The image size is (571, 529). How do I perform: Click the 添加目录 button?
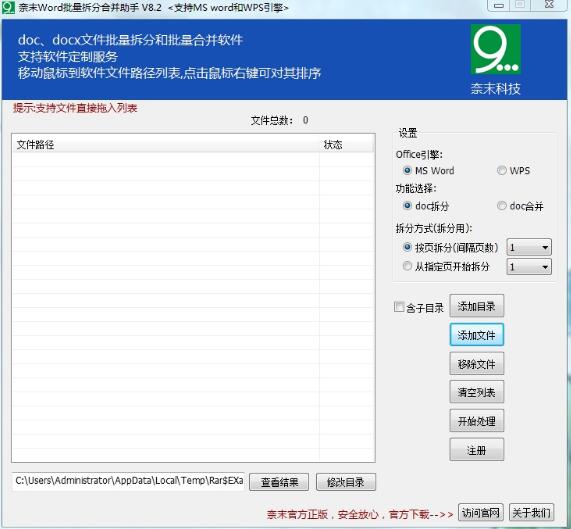477,306
